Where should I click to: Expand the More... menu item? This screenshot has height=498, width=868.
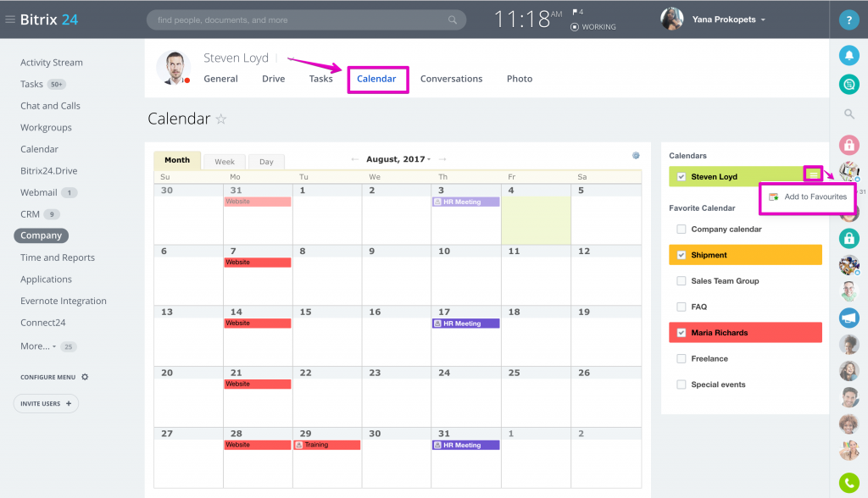point(38,346)
